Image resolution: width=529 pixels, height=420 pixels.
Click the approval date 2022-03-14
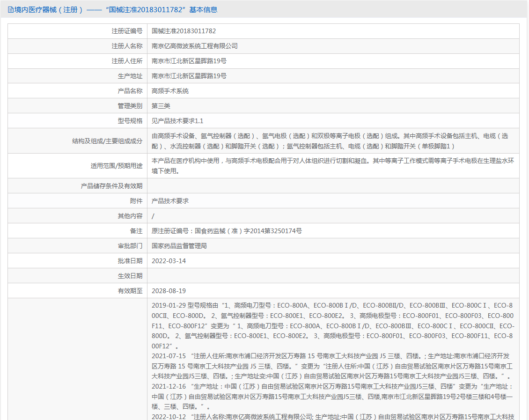pos(169,261)
